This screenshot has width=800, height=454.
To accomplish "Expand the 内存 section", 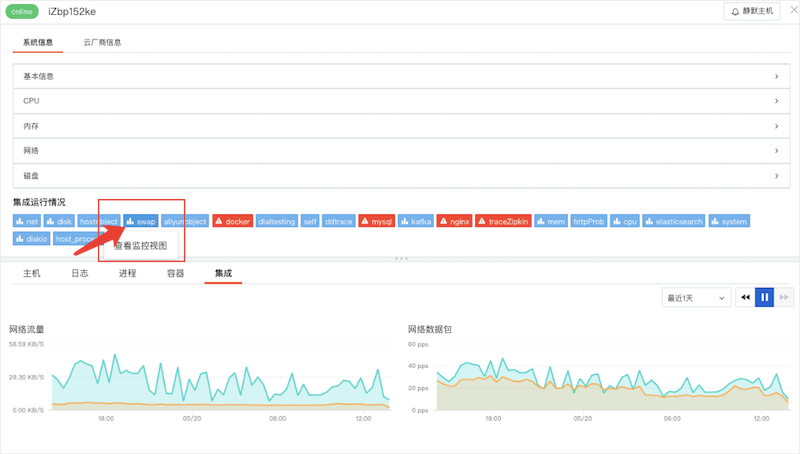I will click(400, 126).
